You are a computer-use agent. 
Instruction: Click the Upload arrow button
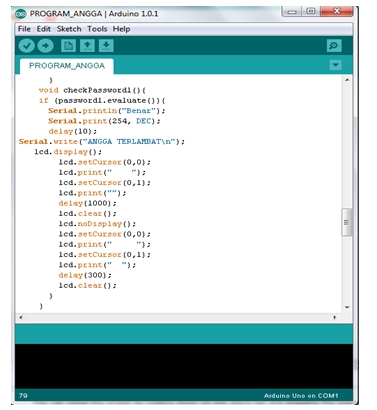click(45, 46)
